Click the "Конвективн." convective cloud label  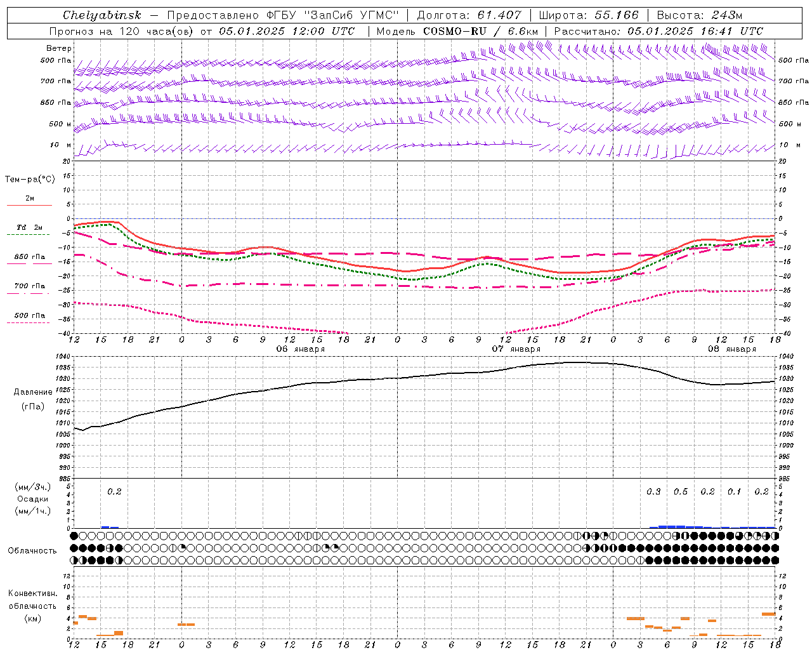tap(33, 594)
